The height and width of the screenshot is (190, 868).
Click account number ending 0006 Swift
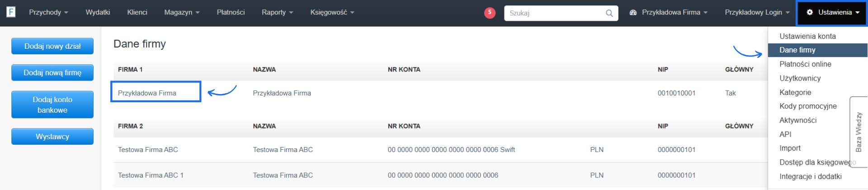point(451,150)
